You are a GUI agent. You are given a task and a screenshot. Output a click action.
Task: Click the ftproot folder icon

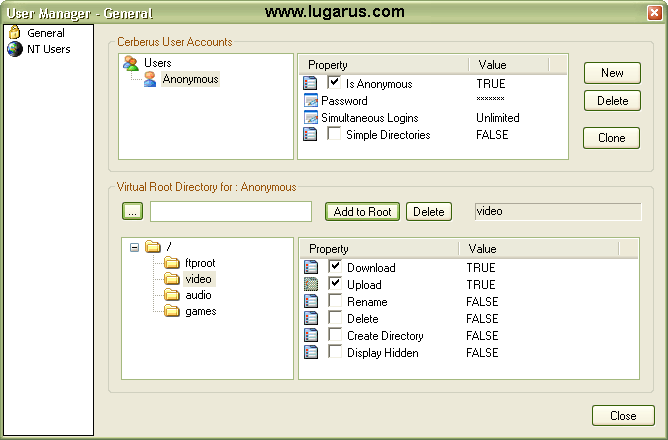[172, 263]
